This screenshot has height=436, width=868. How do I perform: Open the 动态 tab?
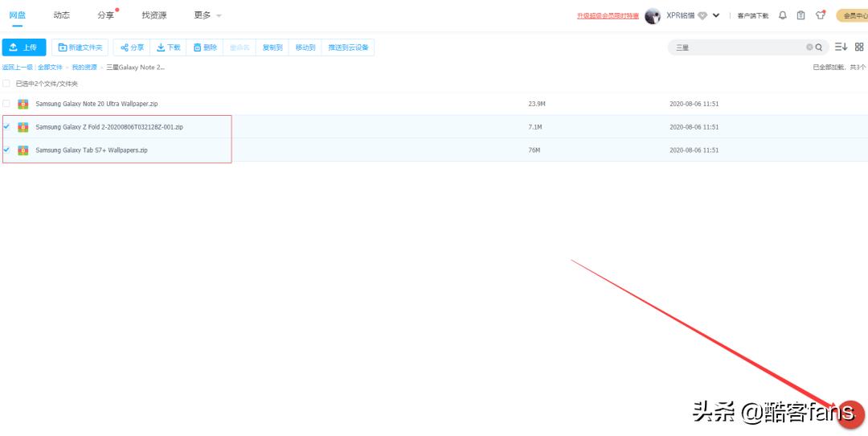tap(61, 15)
